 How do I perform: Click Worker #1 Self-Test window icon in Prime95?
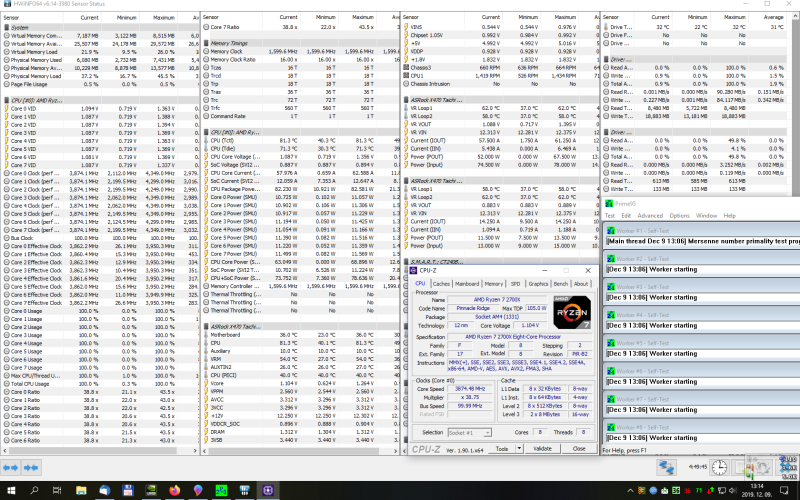(x=611, y=231)
